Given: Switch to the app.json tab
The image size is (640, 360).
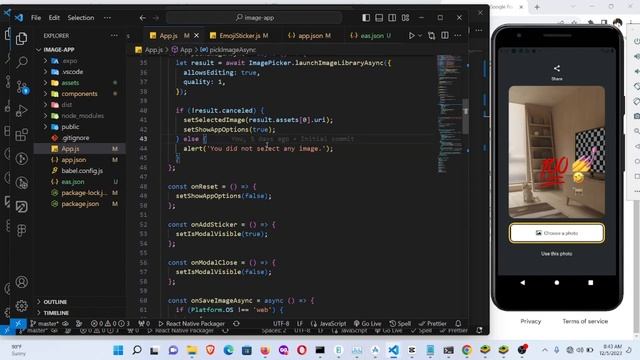Looking at the screenshot, I should tap(310, 36).
